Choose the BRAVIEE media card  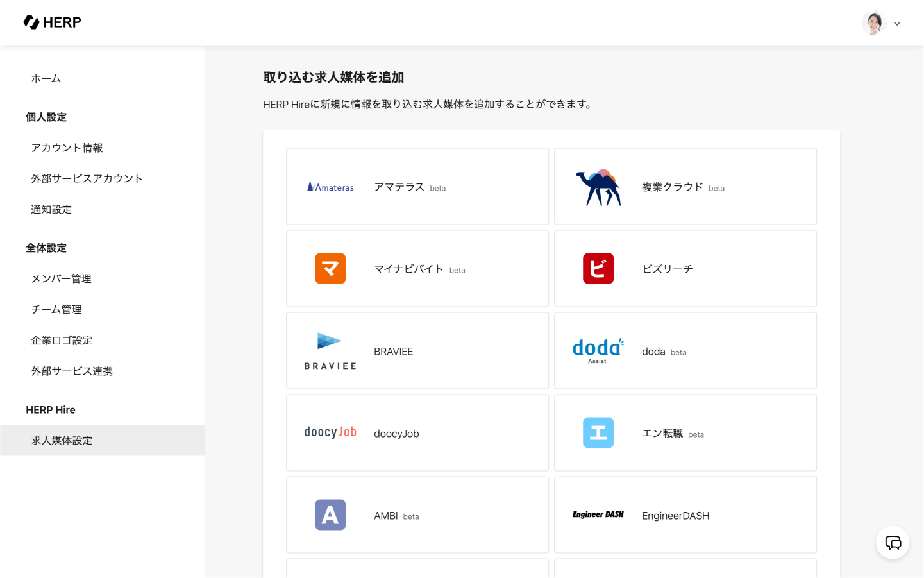point(417,351)
